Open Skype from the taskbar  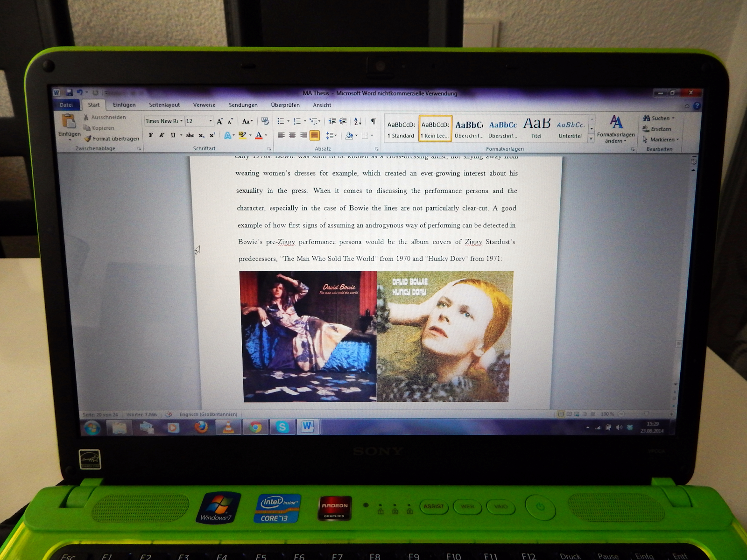pyautogui.click(x=282, y=427)
